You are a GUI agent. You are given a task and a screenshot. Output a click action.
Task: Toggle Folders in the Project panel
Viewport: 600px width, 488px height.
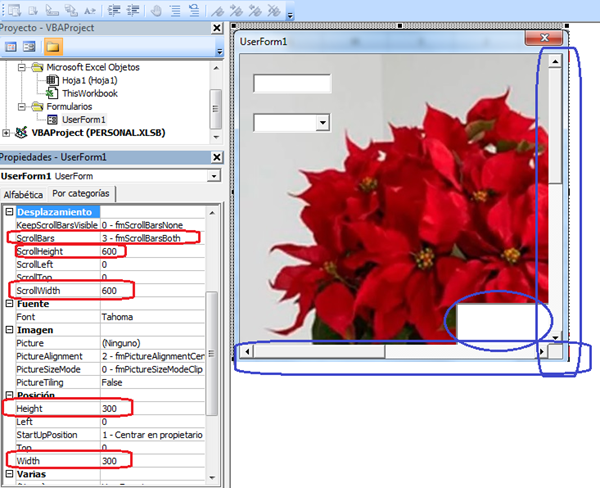(53, 47)
